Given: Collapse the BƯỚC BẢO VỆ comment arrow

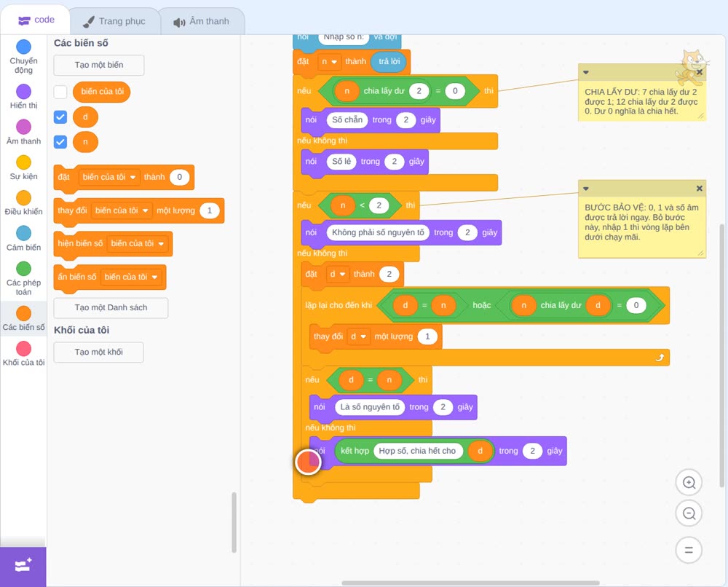Looking at the screenshot, I should click(586, 189).
